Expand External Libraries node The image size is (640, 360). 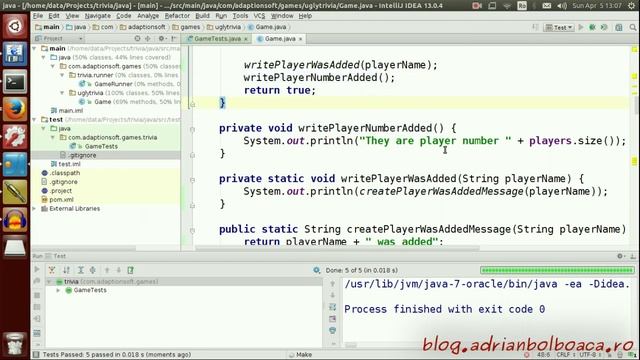click(x=35, y=209)
